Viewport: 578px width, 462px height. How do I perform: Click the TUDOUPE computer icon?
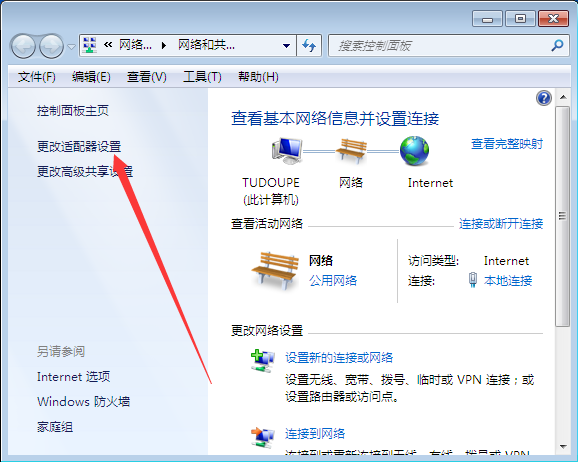click(x=287, y=151)
